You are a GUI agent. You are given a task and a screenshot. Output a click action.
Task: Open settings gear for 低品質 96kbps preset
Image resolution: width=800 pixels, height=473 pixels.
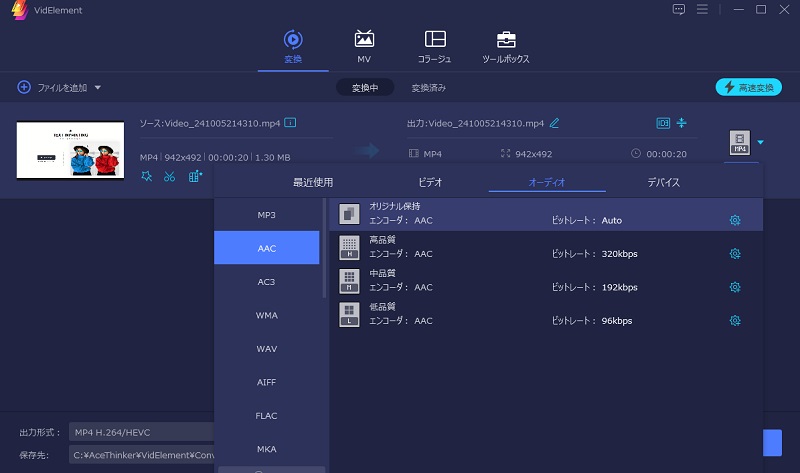click(735, 320)
